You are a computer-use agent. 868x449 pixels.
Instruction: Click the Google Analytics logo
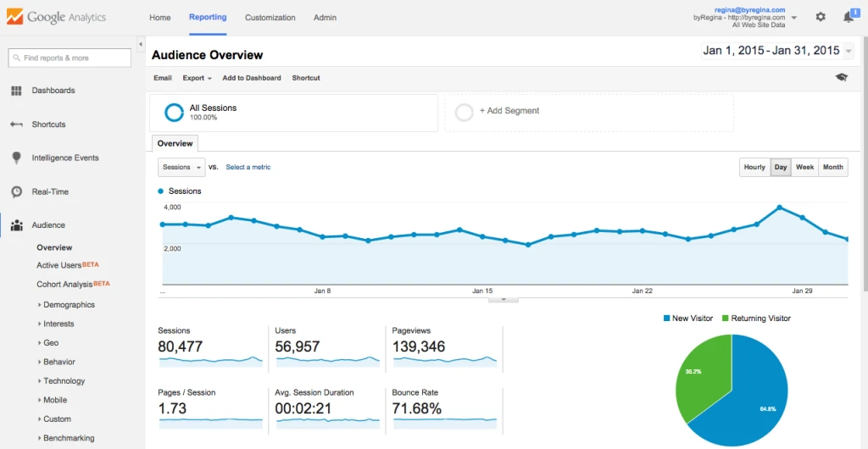[58, 17]
